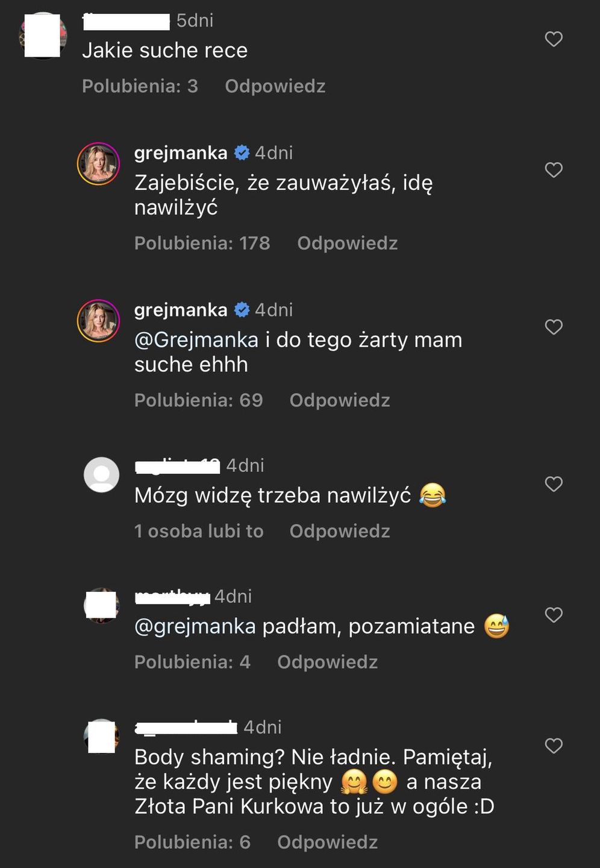Reply to the "Mózg widzę trzeba nawilżyć" comment
The width and height of the screenshot is (600, 868).
tap(339, 531)
